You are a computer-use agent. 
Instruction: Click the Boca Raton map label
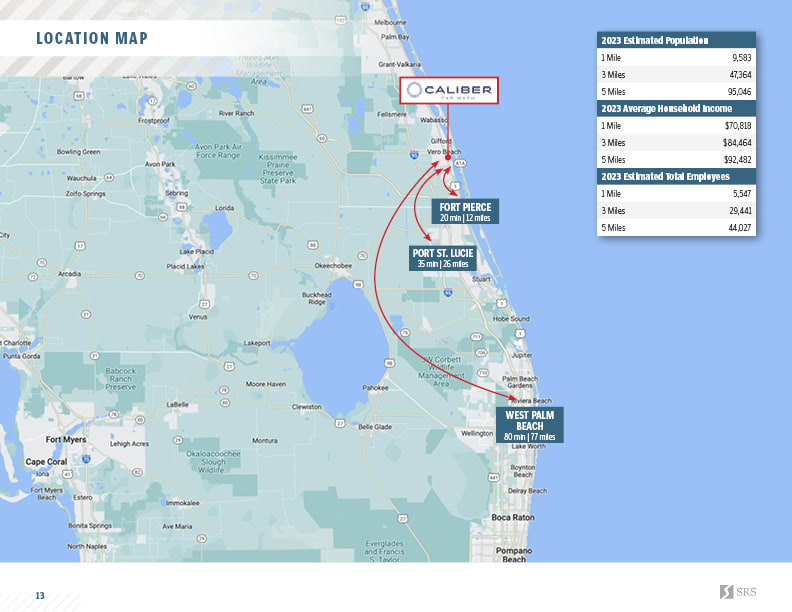513,518
